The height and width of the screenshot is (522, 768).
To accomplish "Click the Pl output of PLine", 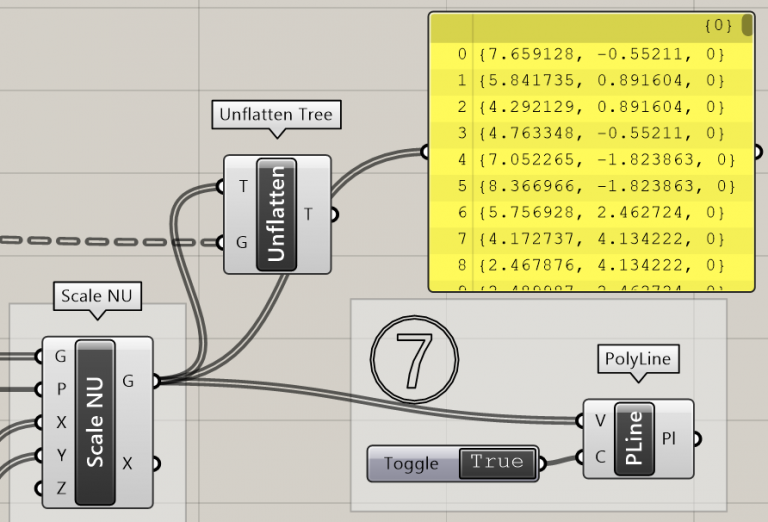I will point(669,438).
